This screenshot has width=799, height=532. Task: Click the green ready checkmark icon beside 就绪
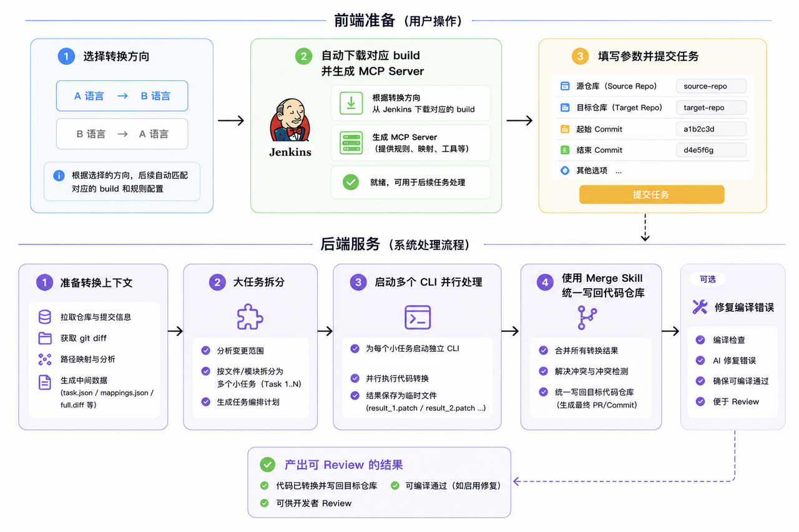[x=351, y=182]
